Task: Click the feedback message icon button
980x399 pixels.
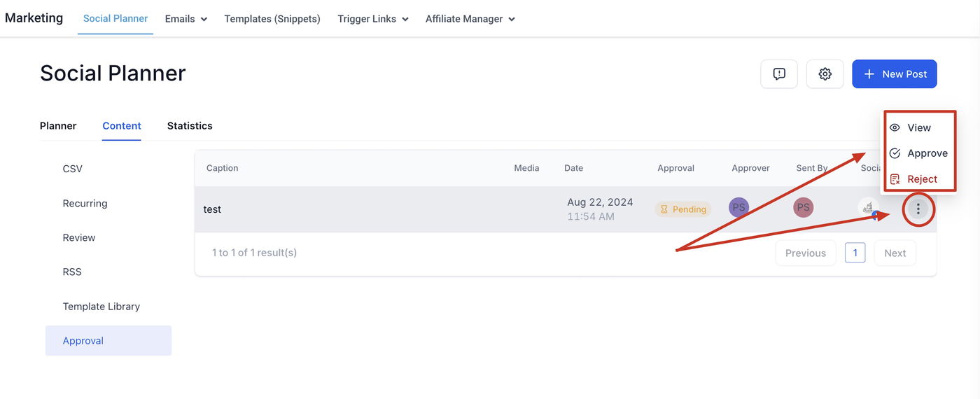Action: (779, 74)
